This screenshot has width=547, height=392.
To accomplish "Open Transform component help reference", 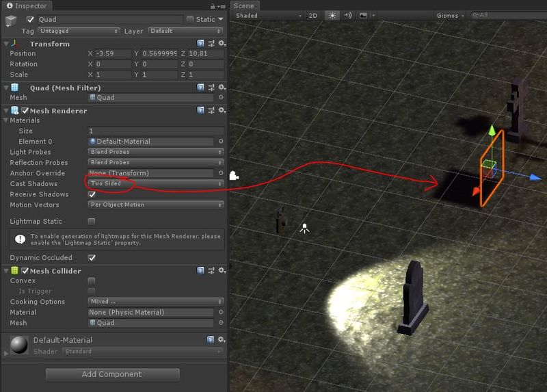I will [200, 43].
